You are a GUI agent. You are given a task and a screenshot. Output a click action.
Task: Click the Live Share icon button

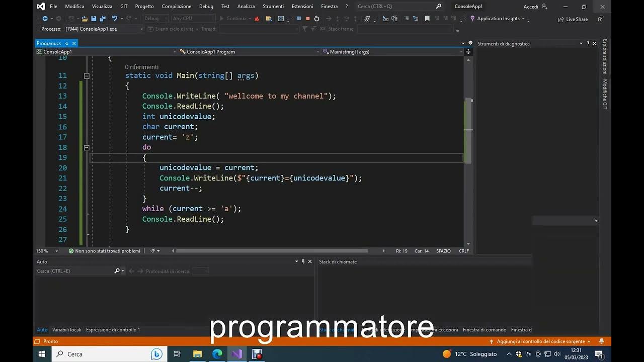pos(573,19)
